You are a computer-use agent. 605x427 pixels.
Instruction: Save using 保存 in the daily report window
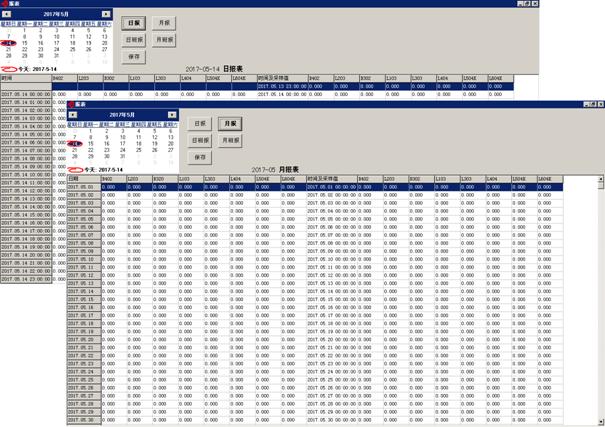135,57
